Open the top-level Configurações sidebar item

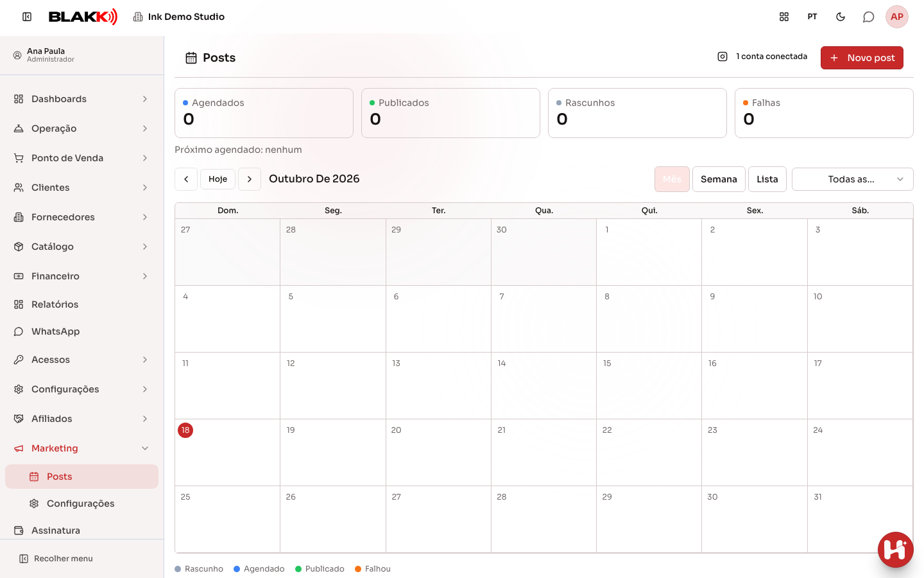pyautogui.click(x=81, y=389)
